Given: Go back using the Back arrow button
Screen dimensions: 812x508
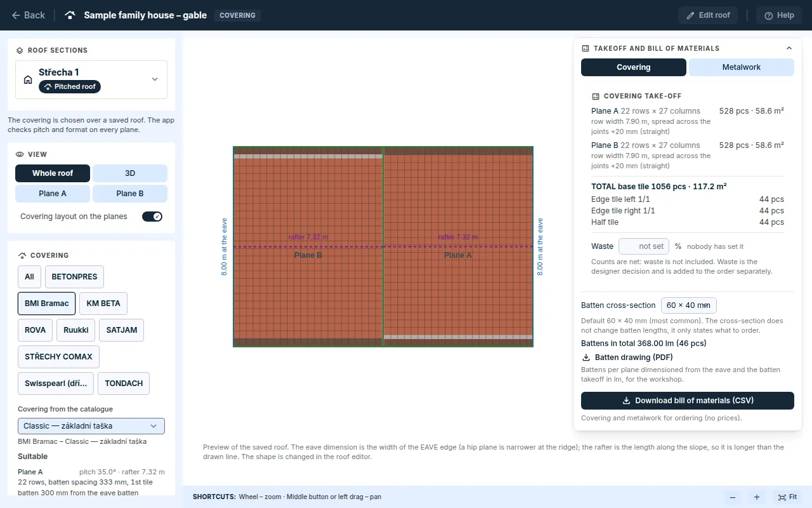Looking at the screenshot, I should [29, 15].
